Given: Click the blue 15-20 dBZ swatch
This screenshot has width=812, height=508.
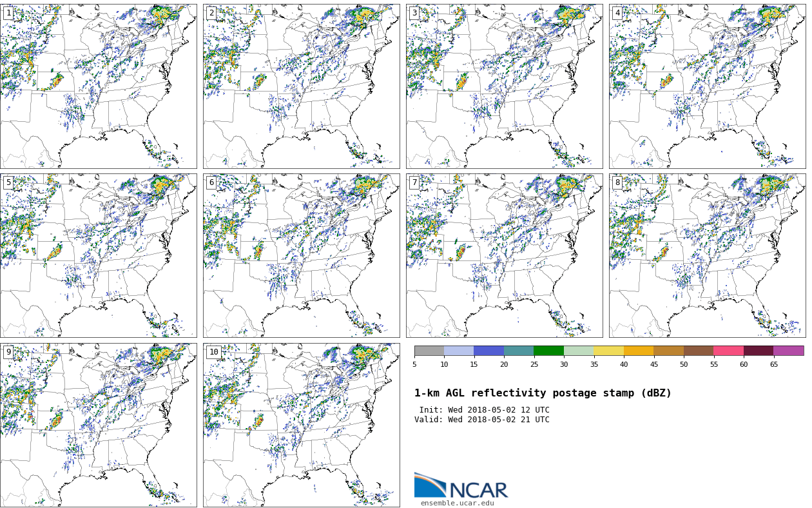Looking at the screenshot, I should click(x=488, y=351).
